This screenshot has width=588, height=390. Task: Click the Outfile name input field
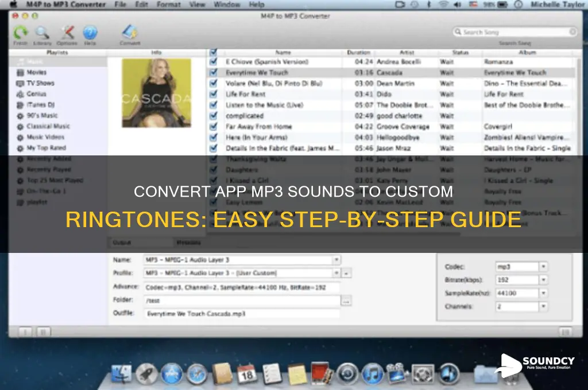(242, 314)
